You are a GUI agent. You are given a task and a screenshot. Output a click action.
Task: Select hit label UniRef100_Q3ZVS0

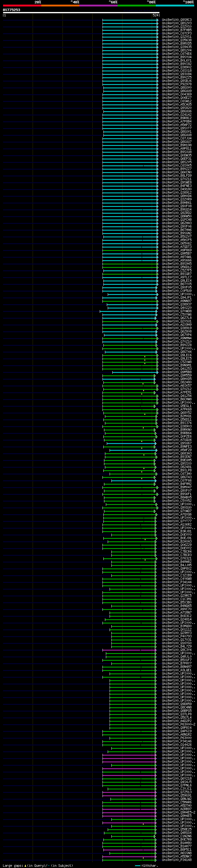177,26
